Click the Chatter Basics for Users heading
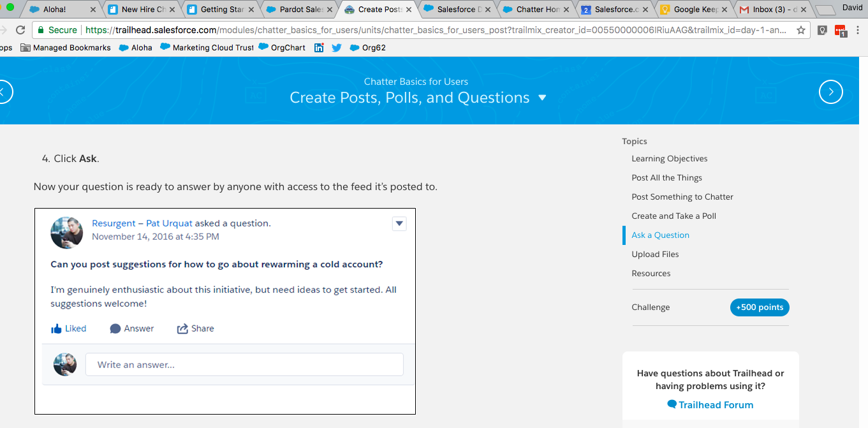The height and width of the screenshot is (428, 868). coord(416,82)
